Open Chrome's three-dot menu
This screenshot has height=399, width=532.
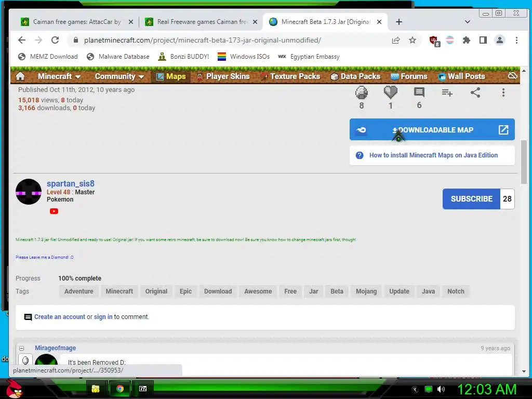click(516, 41)
